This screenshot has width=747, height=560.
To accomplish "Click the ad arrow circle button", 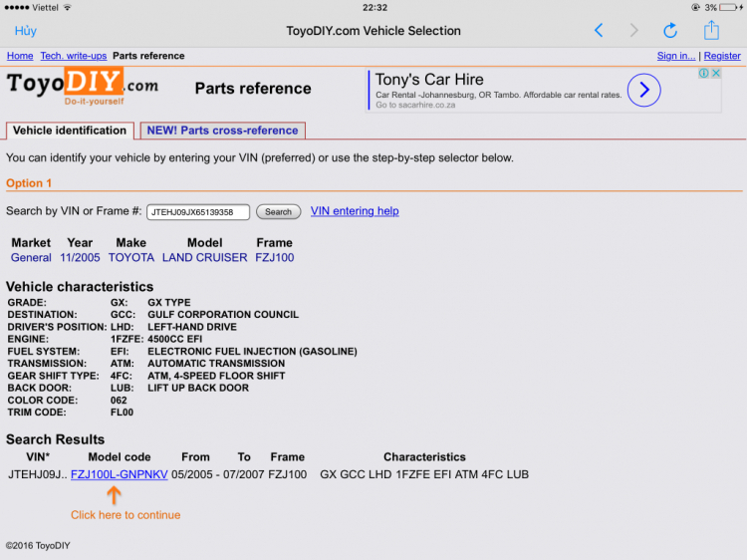I will [643, 90].
